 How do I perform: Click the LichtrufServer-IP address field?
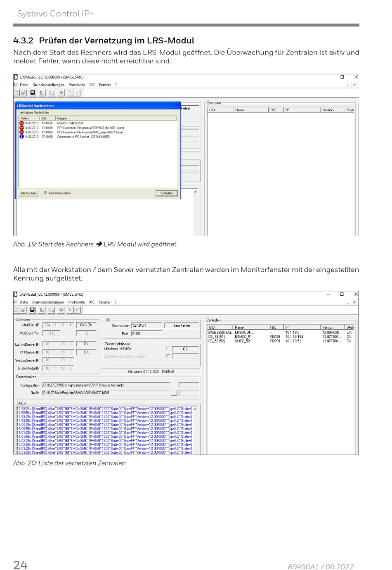(58, 344)
